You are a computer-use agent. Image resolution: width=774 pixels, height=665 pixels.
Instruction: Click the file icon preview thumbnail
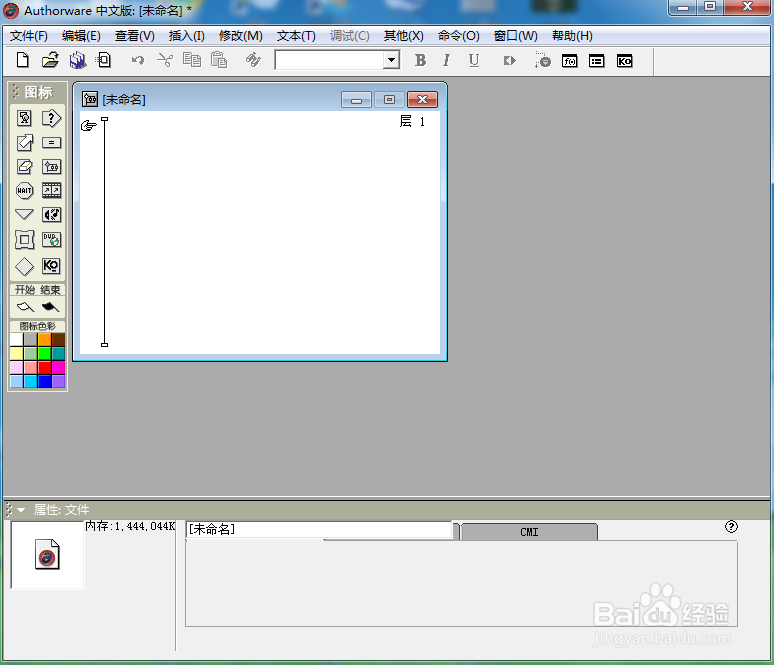point(47,554)
